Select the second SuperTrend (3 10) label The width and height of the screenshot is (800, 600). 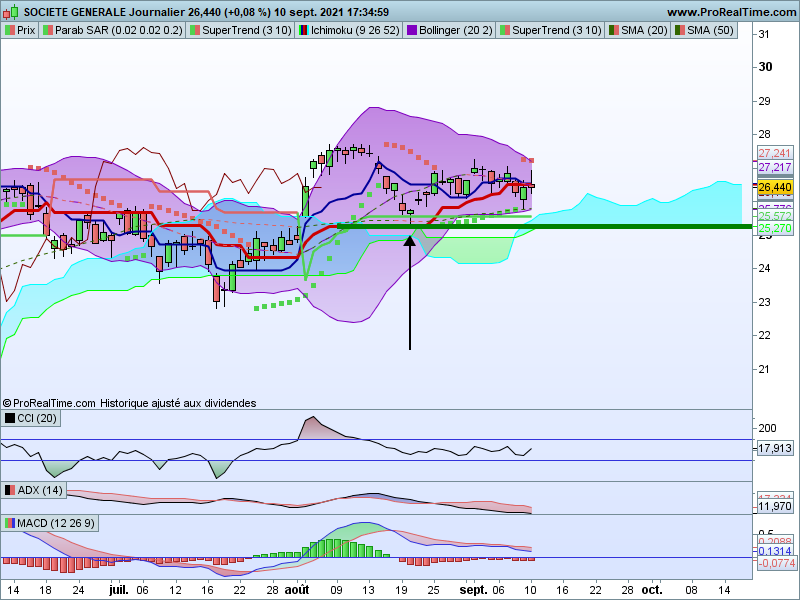point(551,30)
